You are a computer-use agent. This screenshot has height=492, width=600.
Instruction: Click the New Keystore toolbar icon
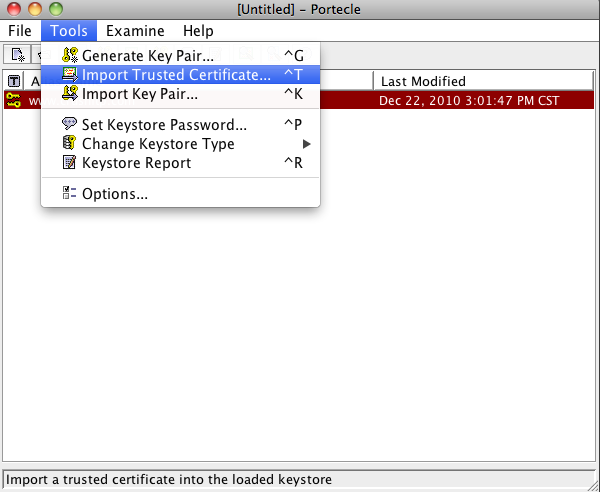17,55
